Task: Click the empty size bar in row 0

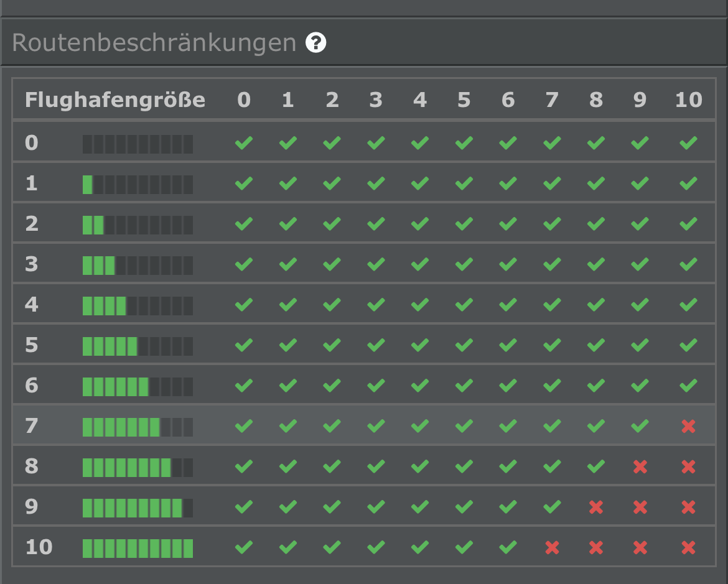Action: 138,144
